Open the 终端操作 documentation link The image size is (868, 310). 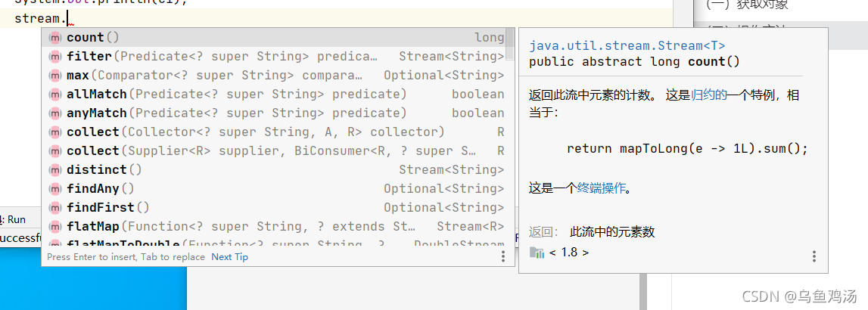(602, 188)
